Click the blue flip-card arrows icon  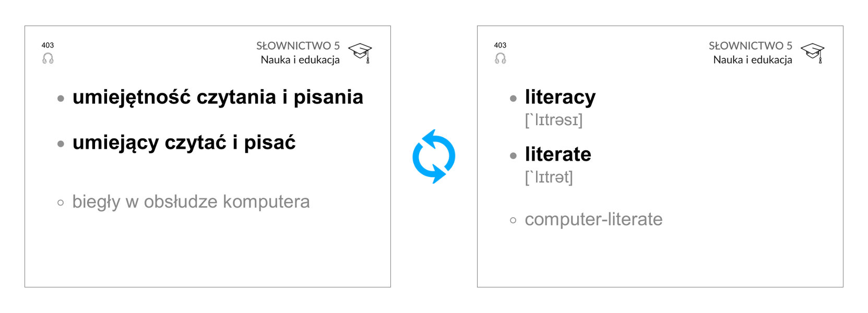coord(434,156)
